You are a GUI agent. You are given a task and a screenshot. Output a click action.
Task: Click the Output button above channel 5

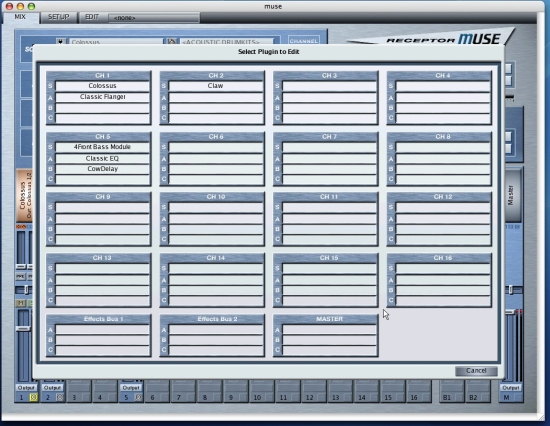coord(131,388)
